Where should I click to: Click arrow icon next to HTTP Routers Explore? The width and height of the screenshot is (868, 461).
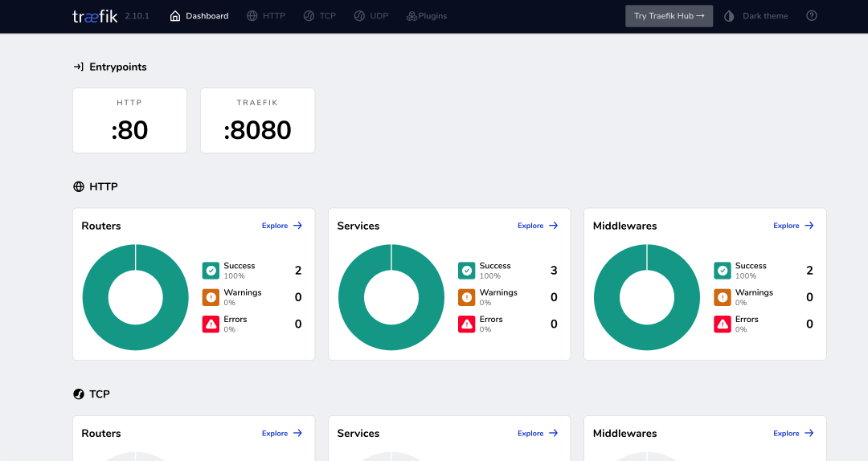click(298, 225)
